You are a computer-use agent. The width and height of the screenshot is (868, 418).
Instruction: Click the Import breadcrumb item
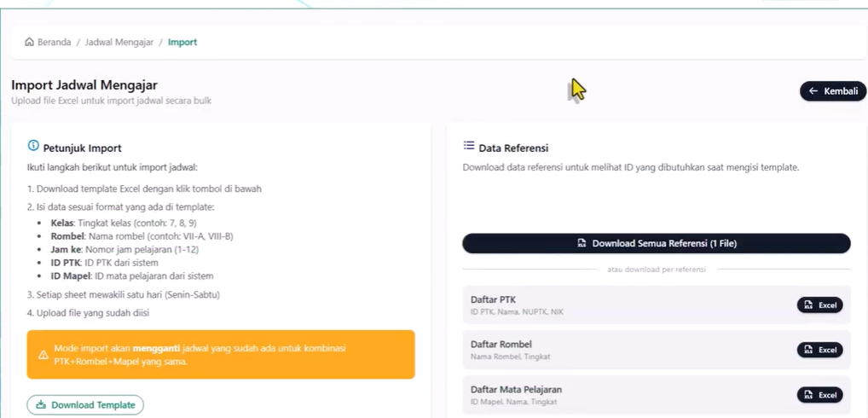coord(182,42)
